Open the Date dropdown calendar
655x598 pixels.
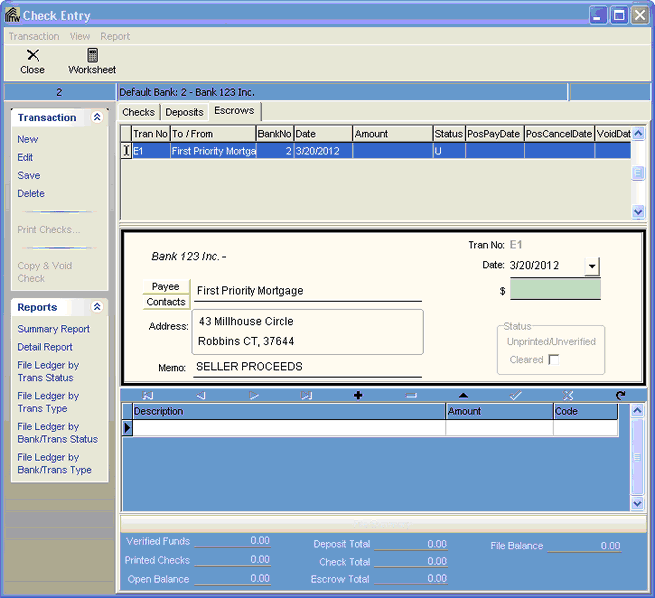click(591, 266)
